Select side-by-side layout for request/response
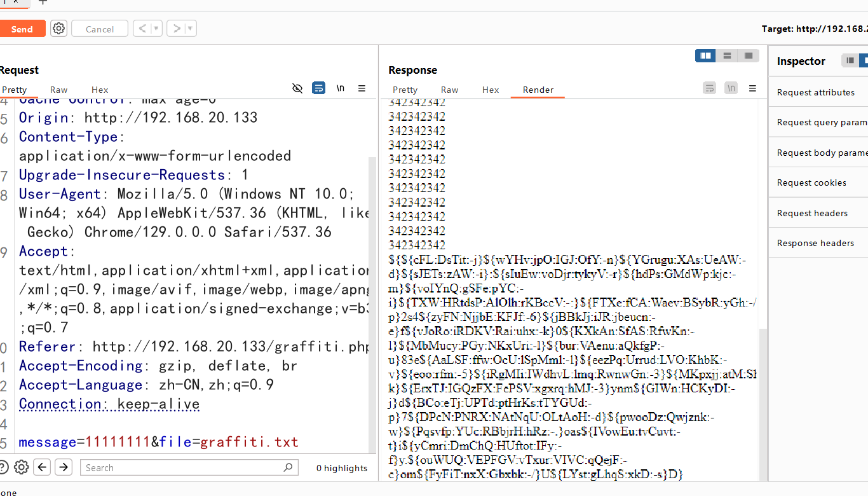 706,56
